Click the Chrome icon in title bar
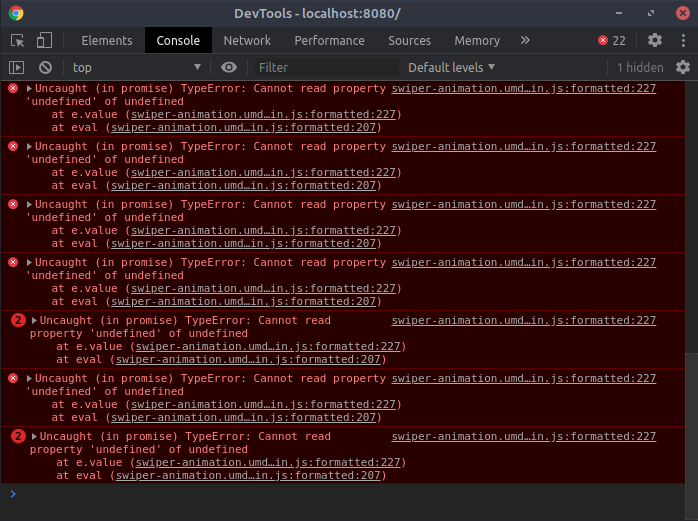Image resolution: width=698 pixels, height=521 pixels. point(16,13)
